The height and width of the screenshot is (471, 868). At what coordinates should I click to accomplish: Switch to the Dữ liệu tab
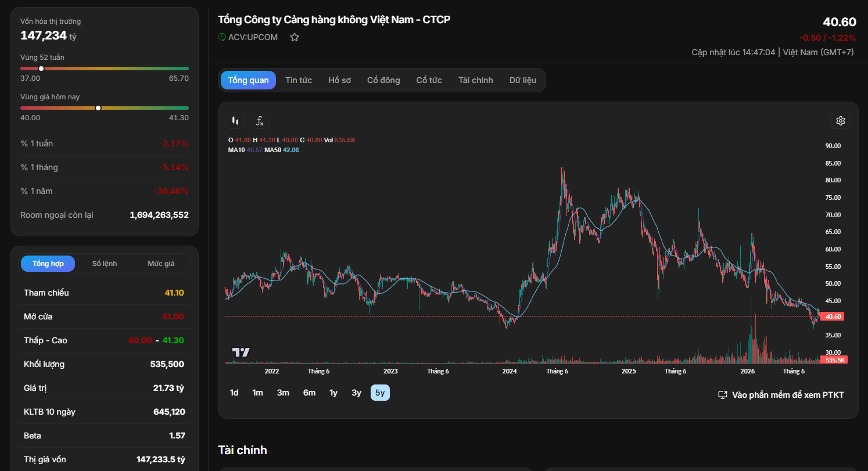point(523,80)
